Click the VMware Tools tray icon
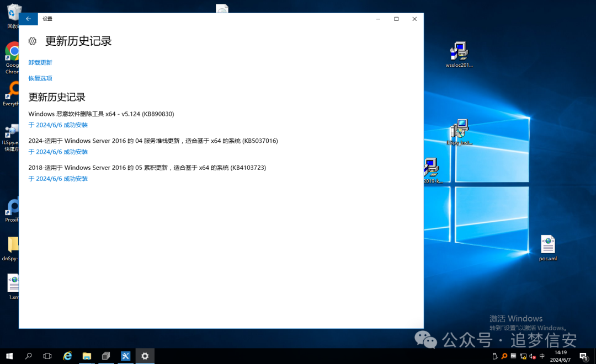The height and width of the screenshot is (364, 596). coord(514,356)
